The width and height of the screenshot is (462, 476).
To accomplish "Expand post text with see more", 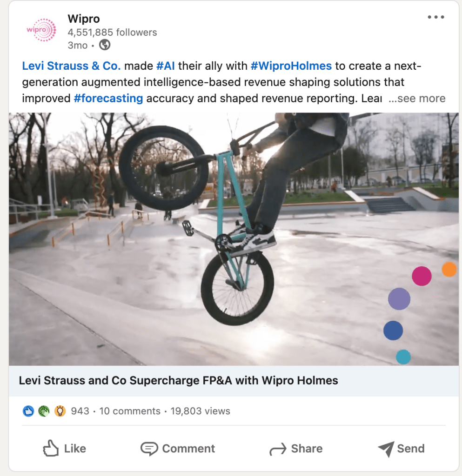I will (x=417, y=99).
